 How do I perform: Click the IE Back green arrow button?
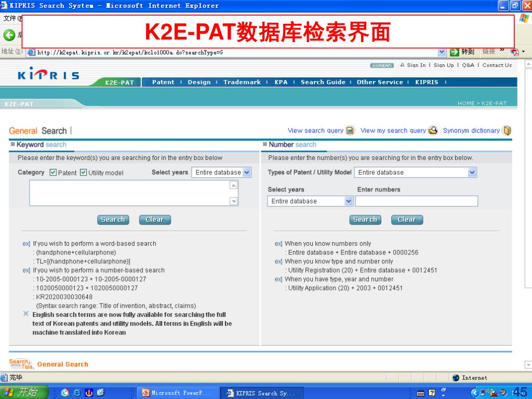[9, 35]
